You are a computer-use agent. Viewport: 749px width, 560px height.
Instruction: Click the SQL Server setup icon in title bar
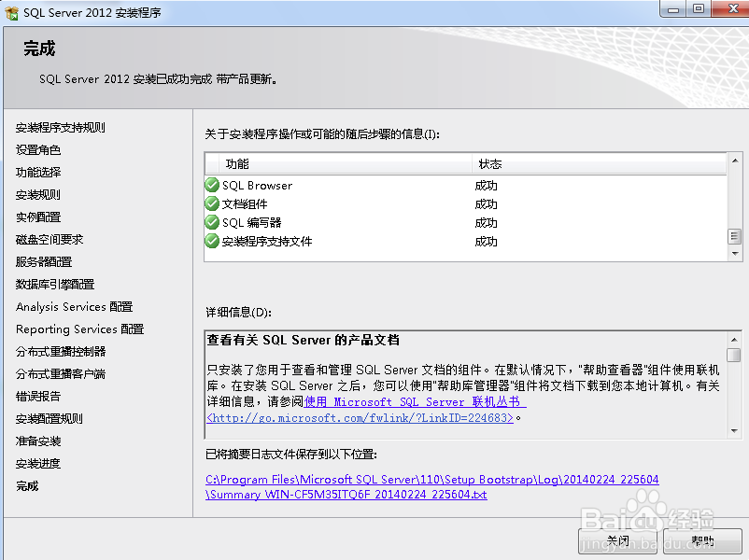13,10
